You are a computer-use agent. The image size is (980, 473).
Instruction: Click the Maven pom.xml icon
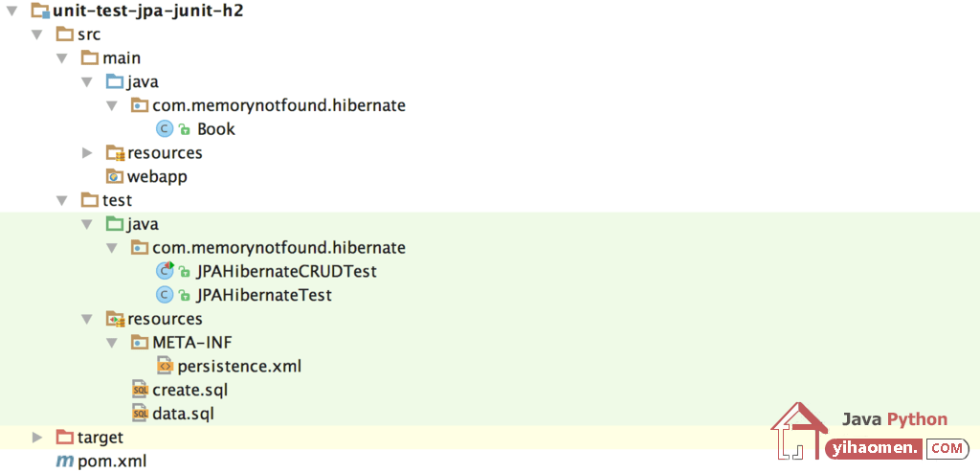click(x=64, y=462)
